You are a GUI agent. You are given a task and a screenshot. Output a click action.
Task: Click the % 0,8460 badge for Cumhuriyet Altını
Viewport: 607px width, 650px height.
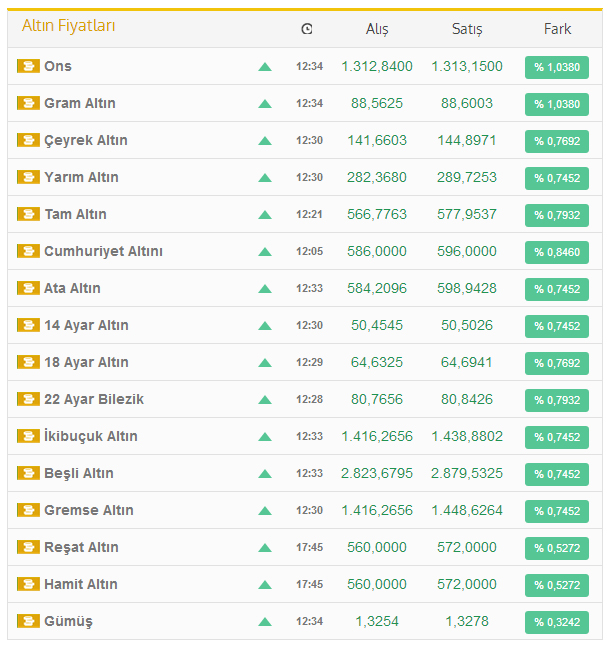click(x=556, y=252)
